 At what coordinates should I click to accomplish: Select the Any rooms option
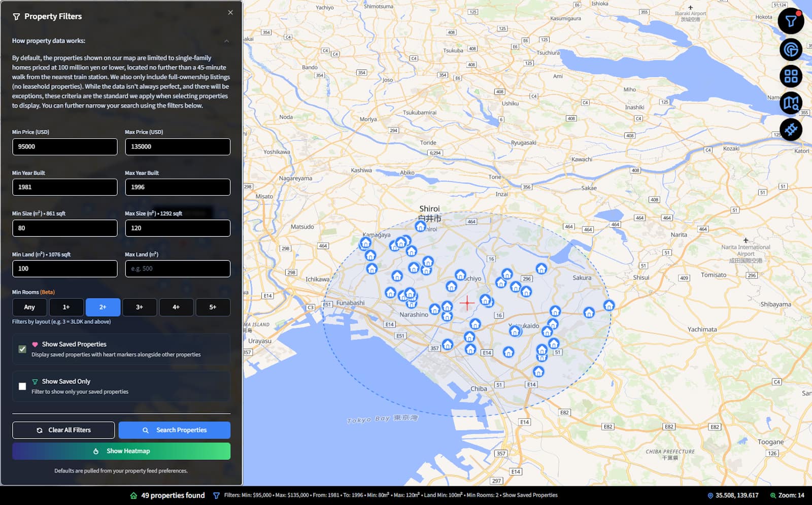pos(29,307)
